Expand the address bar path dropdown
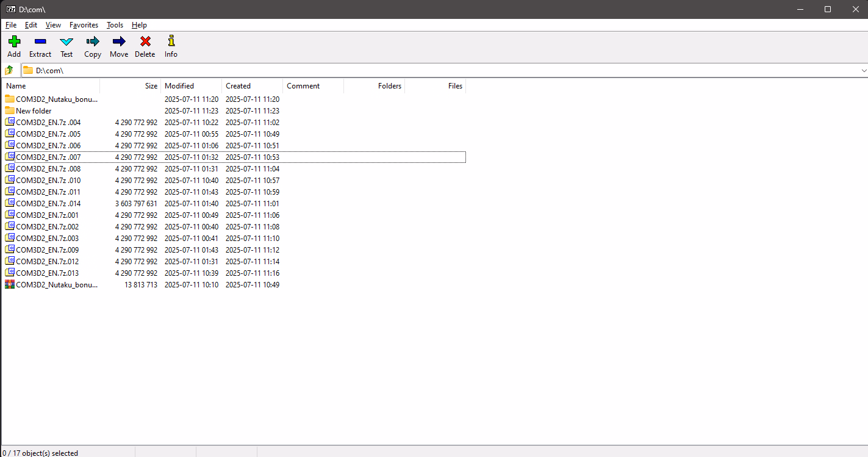 tap(863, 71)
